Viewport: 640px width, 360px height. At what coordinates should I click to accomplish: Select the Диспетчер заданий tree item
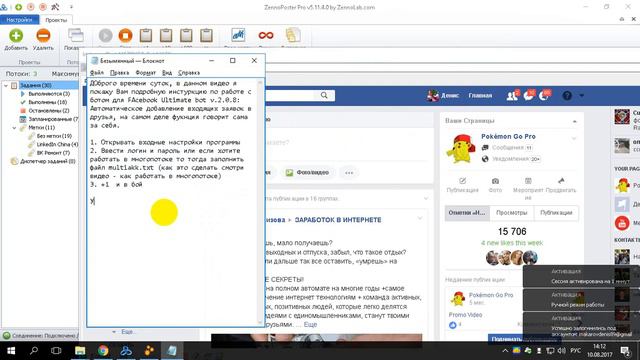(48, 161)
